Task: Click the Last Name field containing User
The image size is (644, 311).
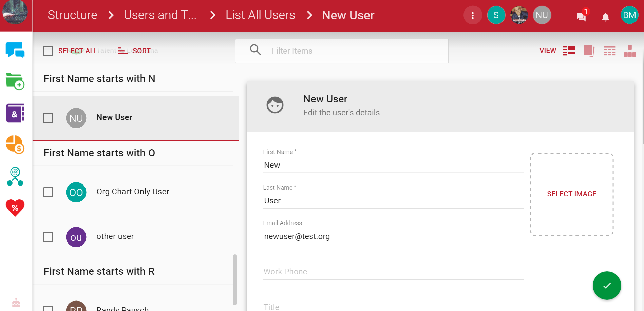Action: tap(394, 201)
